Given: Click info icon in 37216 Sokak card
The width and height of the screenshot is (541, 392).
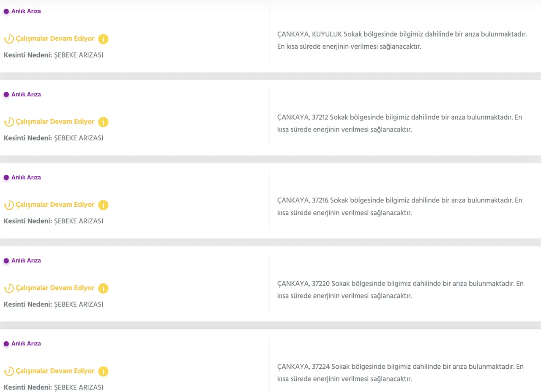Looking at the screenshot, I should (103, 205).
